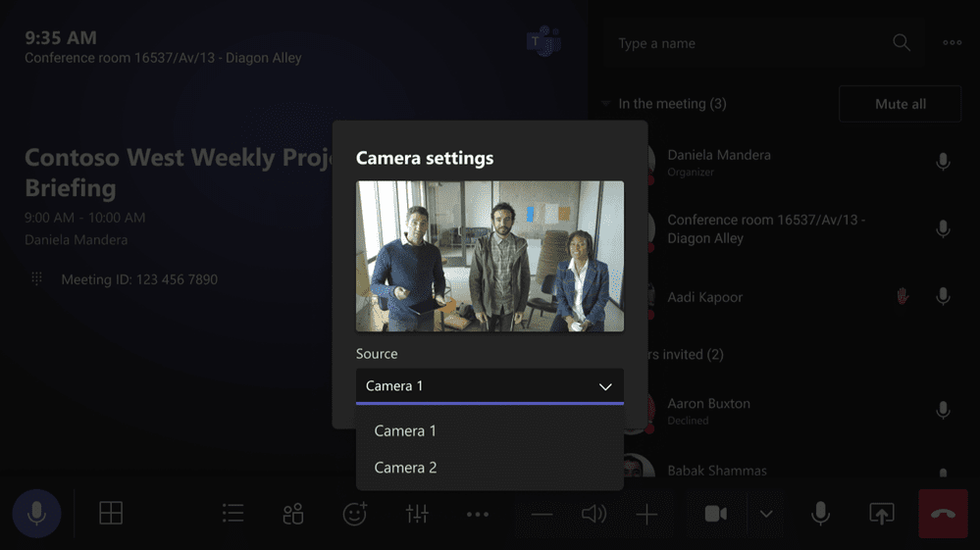The image size is (980, 550).
Task: Choose Camera 2 from the source list
Action: (406, 469)
